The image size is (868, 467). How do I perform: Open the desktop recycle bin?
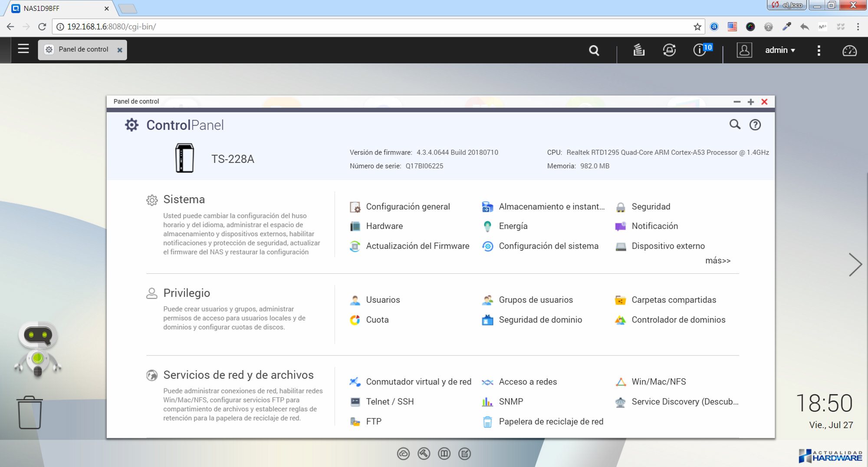point(30,412)
